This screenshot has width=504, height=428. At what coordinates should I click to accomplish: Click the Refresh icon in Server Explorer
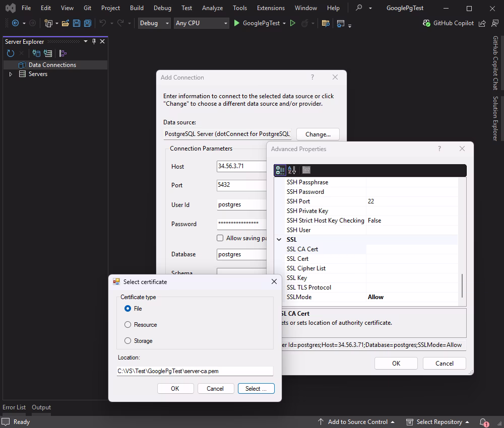10,53
